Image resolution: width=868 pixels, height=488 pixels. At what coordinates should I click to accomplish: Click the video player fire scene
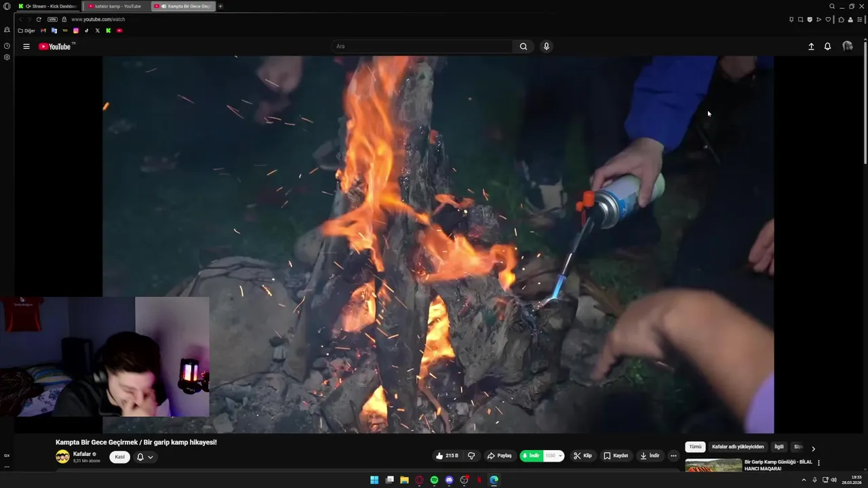pos(438,244)
